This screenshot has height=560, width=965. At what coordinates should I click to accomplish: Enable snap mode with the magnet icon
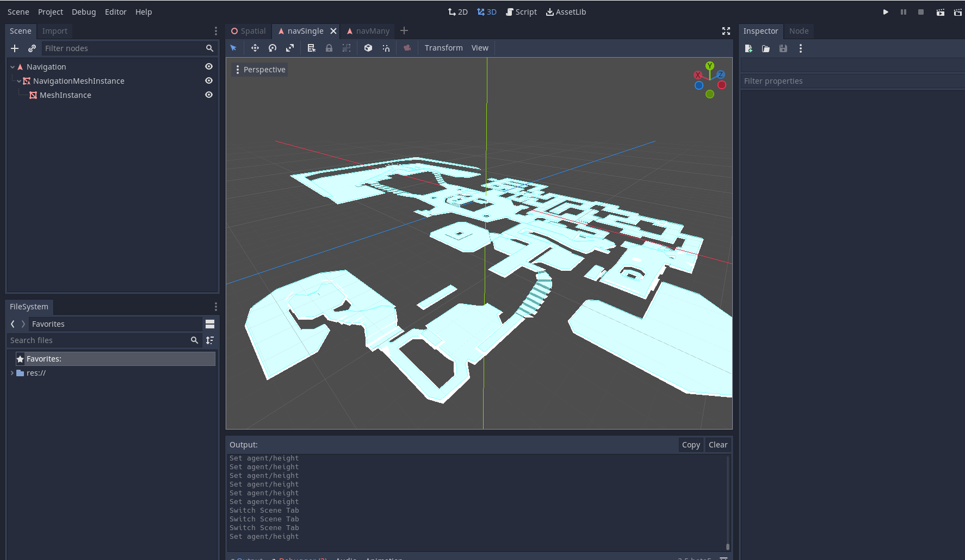(x=386, y=48)
